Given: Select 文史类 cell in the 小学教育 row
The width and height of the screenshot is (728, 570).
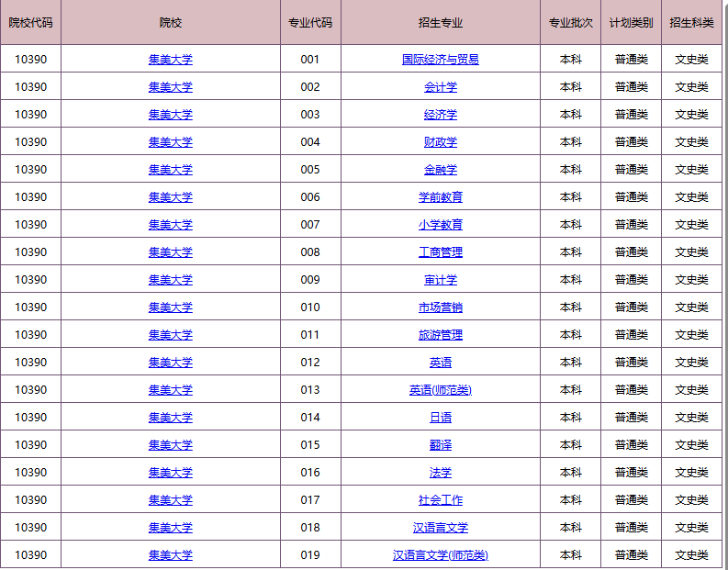Looking at the screenshot, I should 691,225.
